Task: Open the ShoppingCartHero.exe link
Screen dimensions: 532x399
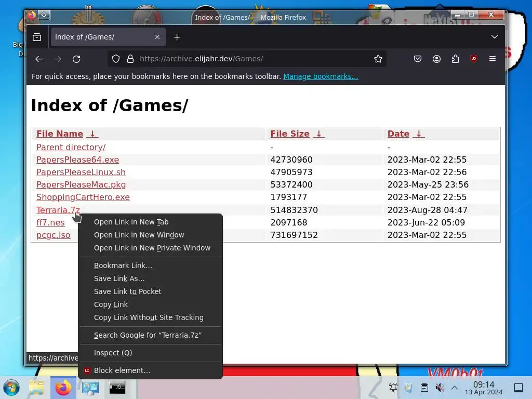Action: coord(83,197)
